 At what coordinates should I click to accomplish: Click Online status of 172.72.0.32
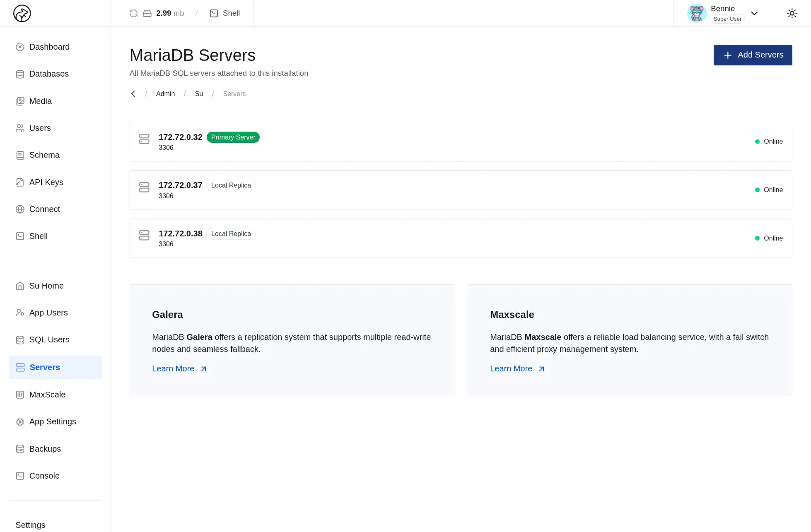[769, 142]
